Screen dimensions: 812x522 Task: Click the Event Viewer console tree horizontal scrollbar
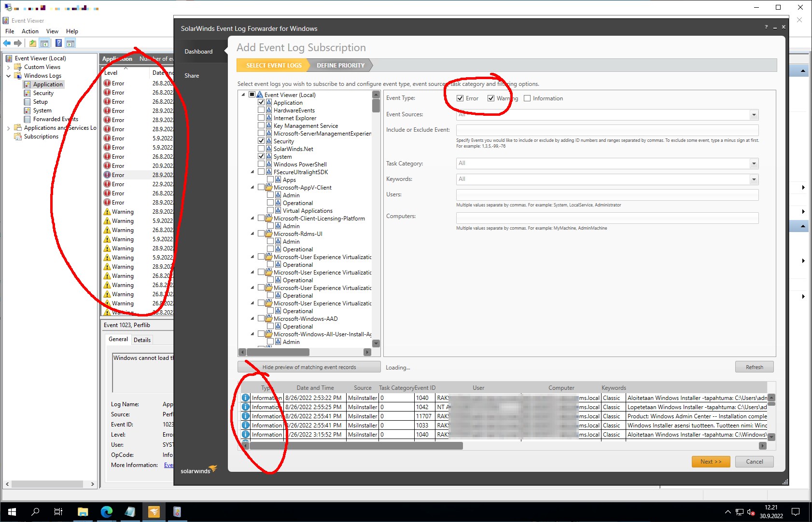[x=47, y=484]
